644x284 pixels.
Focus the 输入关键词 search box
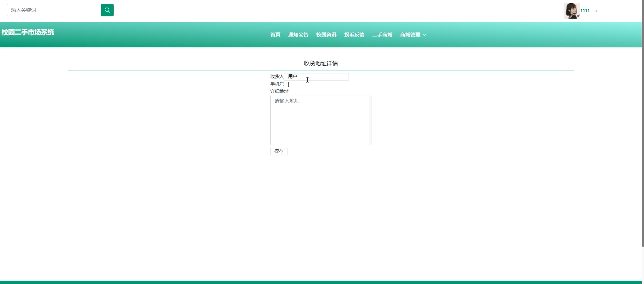coord(54,10)
